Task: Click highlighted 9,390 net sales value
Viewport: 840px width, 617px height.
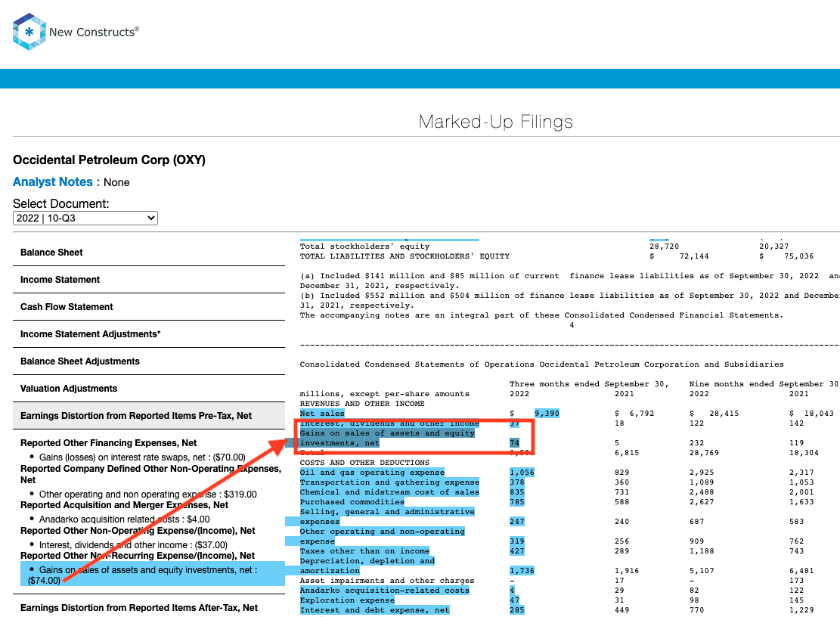Action: click(x=547, y=414)
